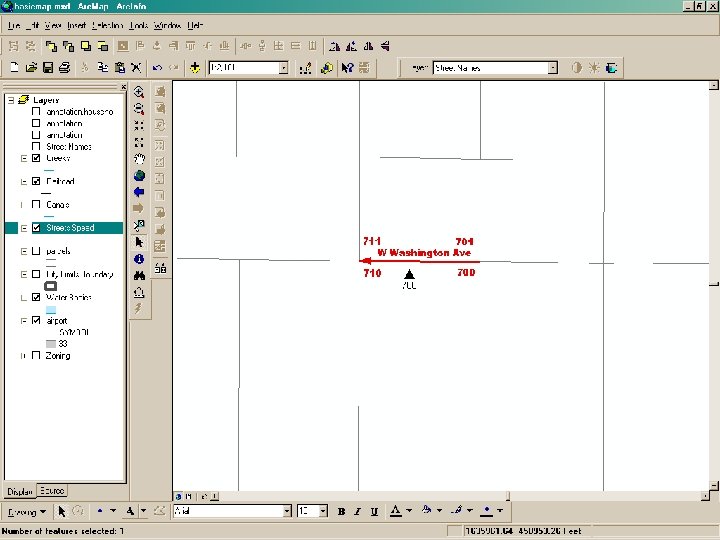Collapse the airport layer legend

(x=23, y=321)
